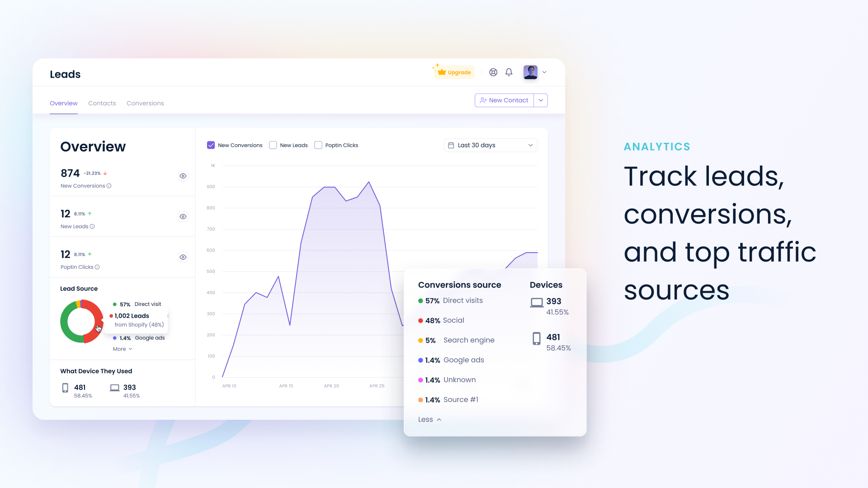
Task: Click the settings gear icon
Action: point(493,72)
